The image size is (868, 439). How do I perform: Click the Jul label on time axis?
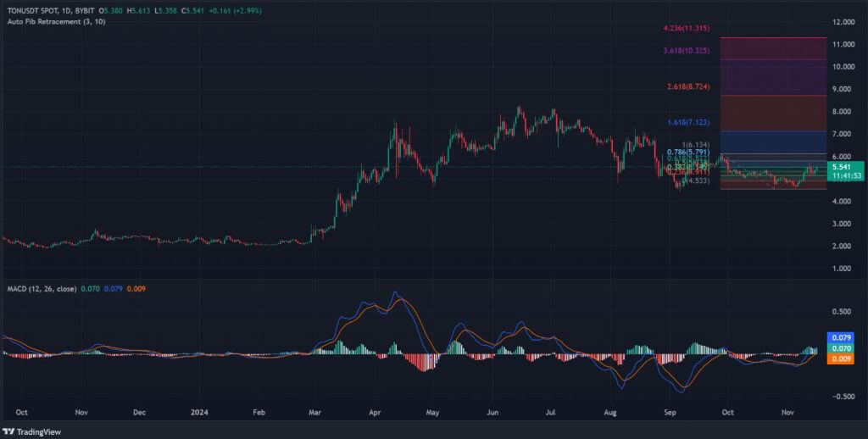point(550,413)
